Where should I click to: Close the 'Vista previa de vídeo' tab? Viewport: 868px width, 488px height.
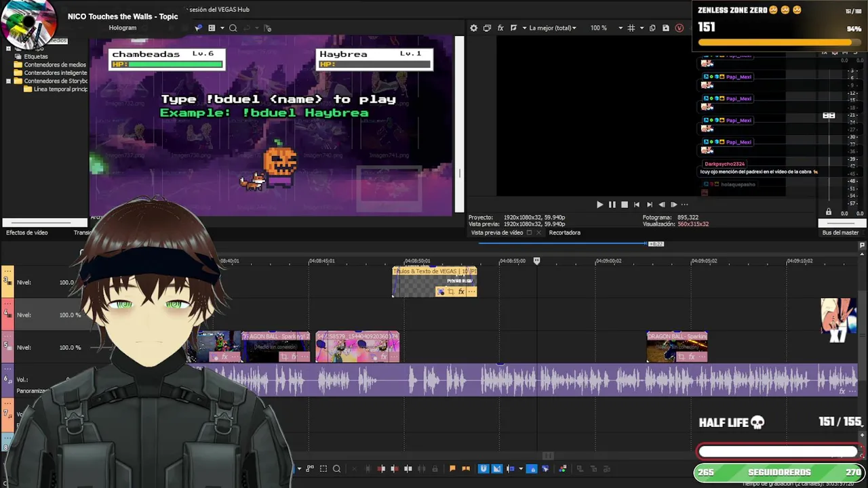[538, 232]
